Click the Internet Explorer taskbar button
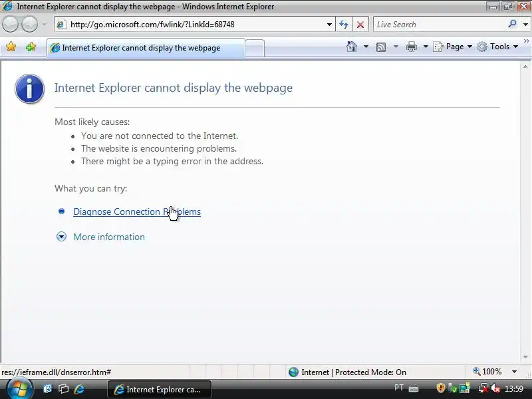The width and height of the screenshot is (532, 399). [x=160, y=389]
